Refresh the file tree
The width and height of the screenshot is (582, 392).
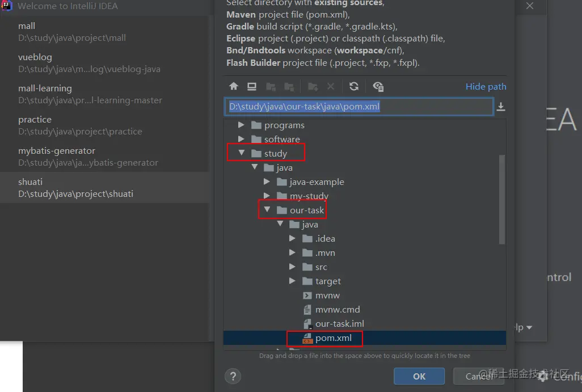[x=354, y=86]
